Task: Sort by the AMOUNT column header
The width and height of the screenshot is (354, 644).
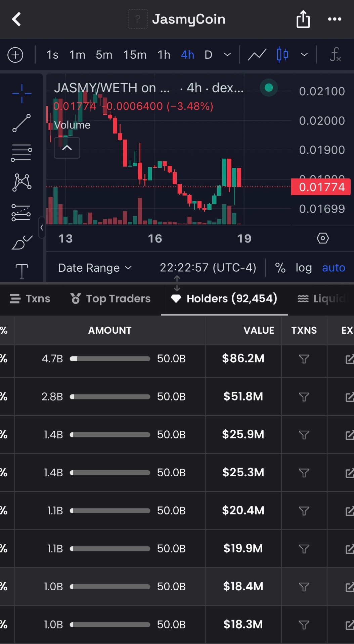Action: pos(110,330)
